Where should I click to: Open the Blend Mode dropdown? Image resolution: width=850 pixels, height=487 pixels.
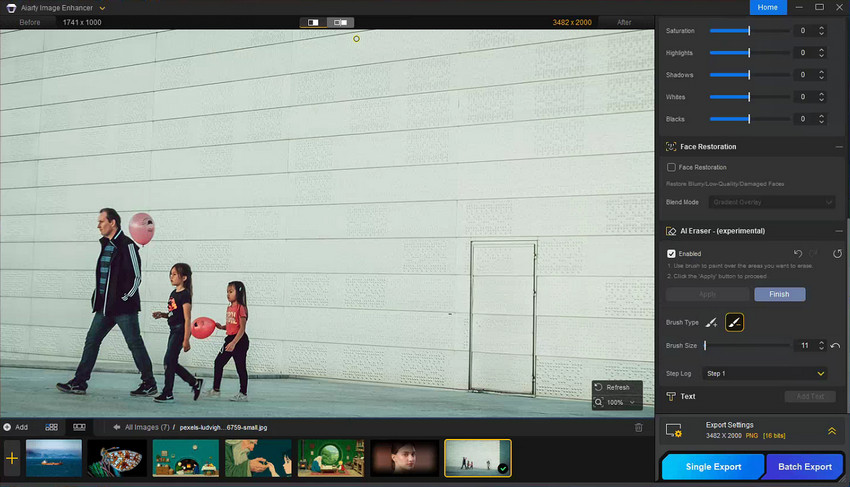(x=771, y=202)
